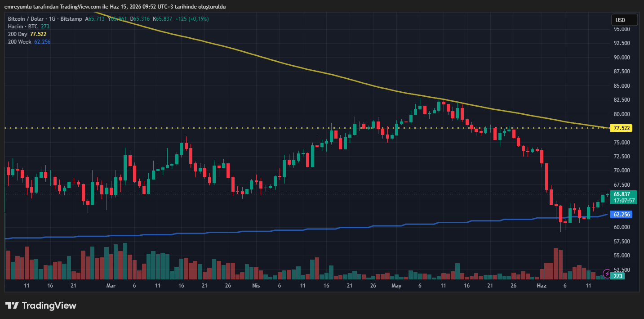Image resolution: width=644 pixels, height=319 pixels.
Task: Click the purple lightning icon near volume
Action: click(x=607, y=273)
